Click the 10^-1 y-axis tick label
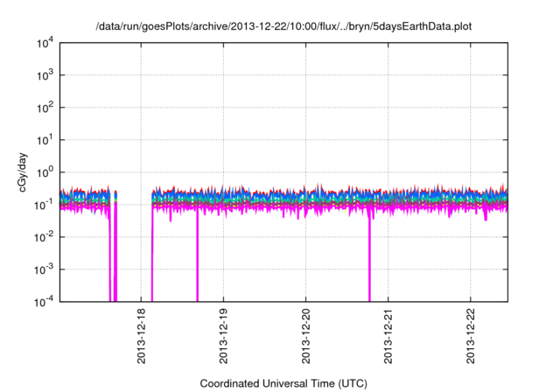The image size is (560, 392). coord(44,206)
